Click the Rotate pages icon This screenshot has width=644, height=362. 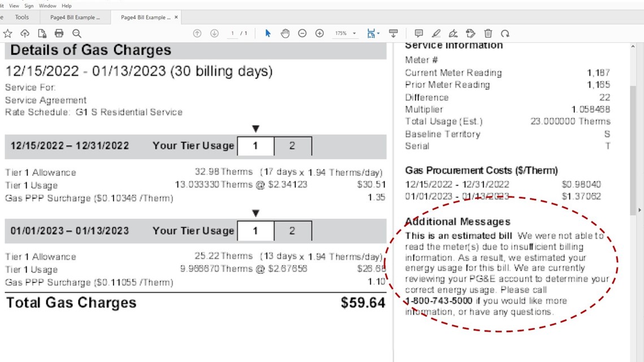click(506, 33)
